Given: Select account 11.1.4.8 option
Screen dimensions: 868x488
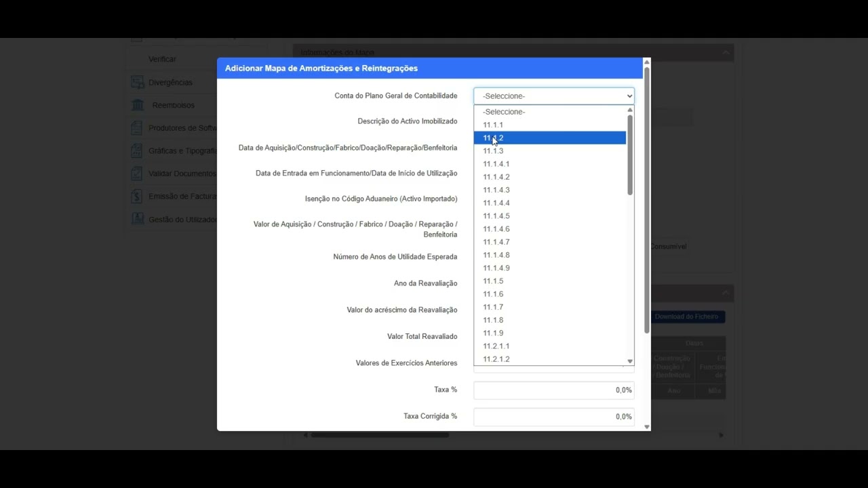Looking at the screenshot, I should [549, 255].
